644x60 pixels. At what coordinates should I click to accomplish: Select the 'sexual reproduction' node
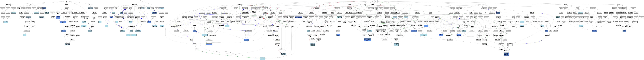pyautogui.click(x=245, y=8)
